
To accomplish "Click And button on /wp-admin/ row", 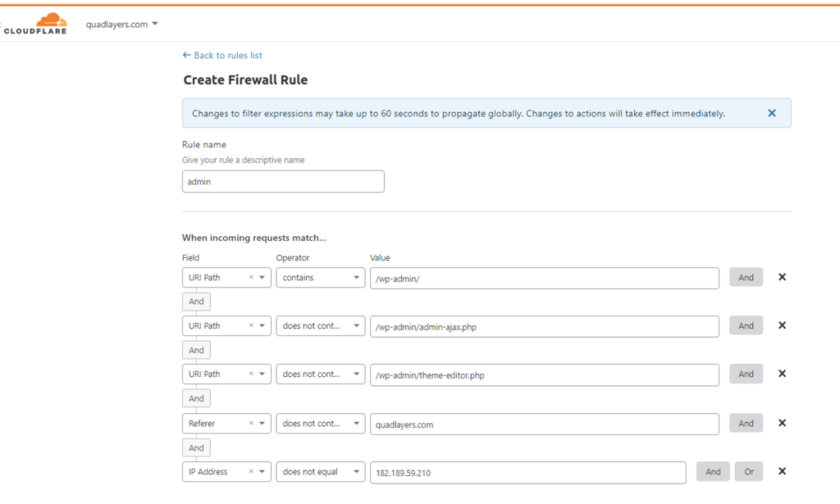I will pos(746,277).
